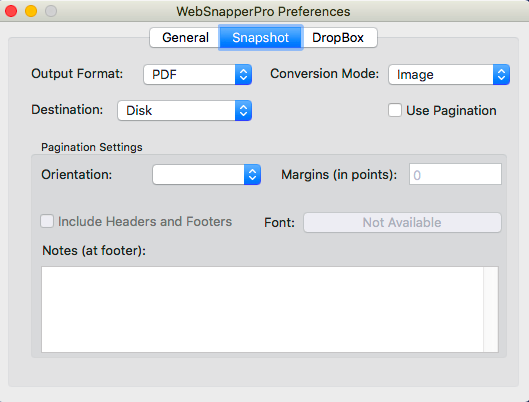Viewport: 529px width, 402px height.
Task: Click inside the Notes at footer text area
Action: (x=262, y=309)
